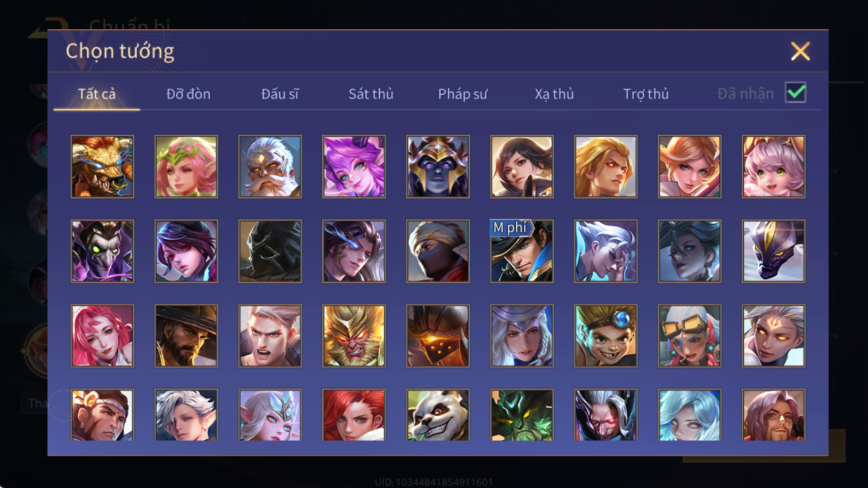This screenshot has width=868, height=488.
Task: Show the Trợ thủ hero list
Action: coord(646,94)
